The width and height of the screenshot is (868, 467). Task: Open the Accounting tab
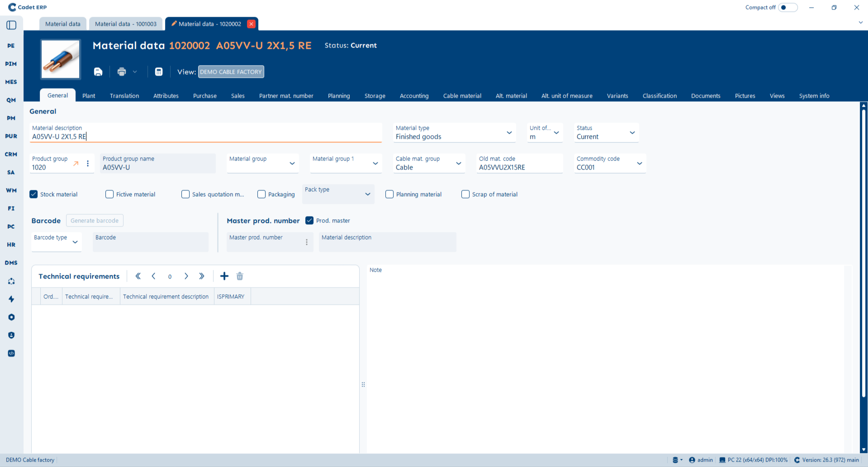pyautogui.click(x=414, y=96)
